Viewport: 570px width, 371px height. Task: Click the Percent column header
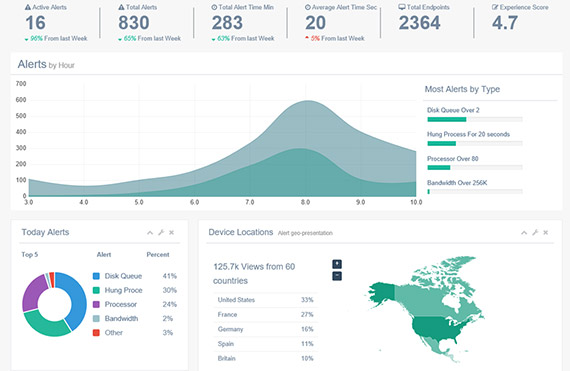click(x=158, y=255)
